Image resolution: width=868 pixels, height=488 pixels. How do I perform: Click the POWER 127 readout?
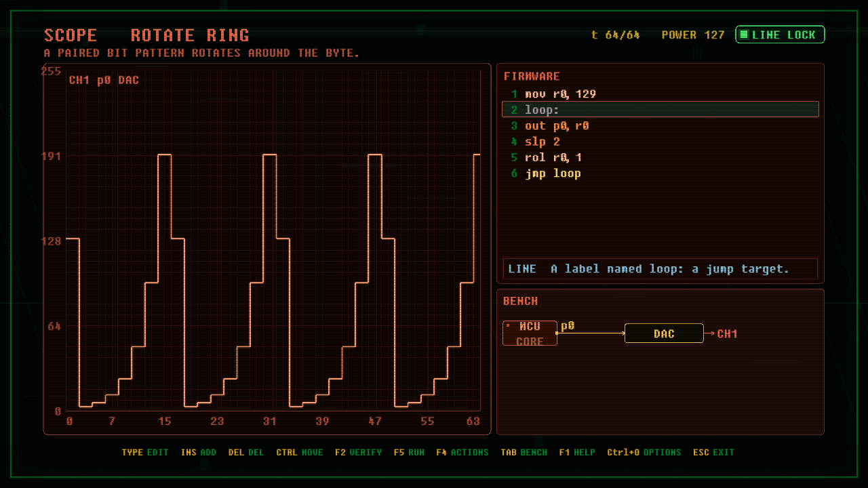pos(693,35)
